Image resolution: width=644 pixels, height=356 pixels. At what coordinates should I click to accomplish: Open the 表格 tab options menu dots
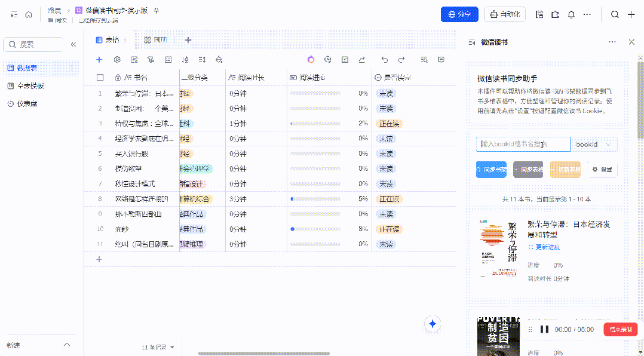[x=125, y=40]
